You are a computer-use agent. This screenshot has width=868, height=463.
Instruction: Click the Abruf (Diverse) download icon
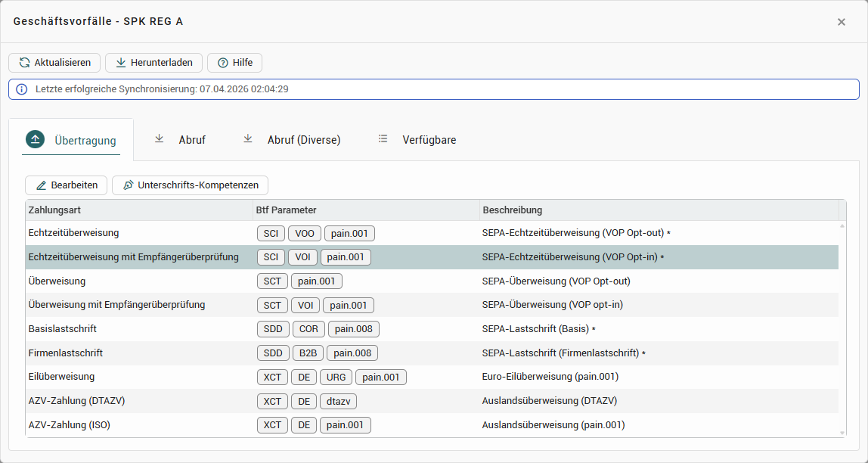(x=248, y=139)
